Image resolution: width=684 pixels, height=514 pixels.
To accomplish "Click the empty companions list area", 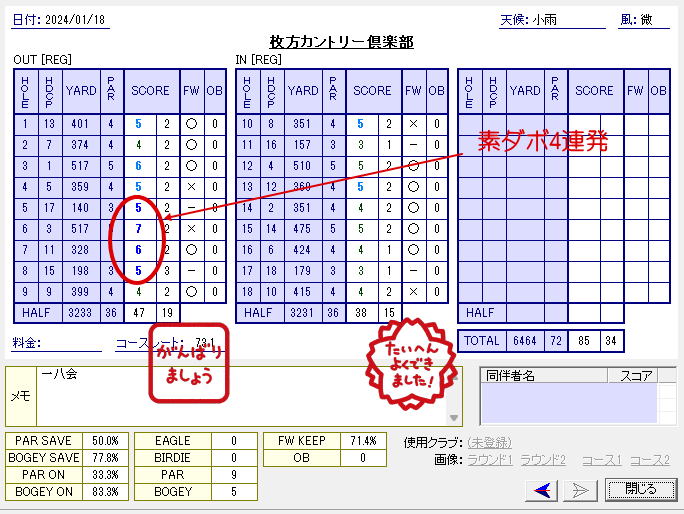I will pos(569,403).
